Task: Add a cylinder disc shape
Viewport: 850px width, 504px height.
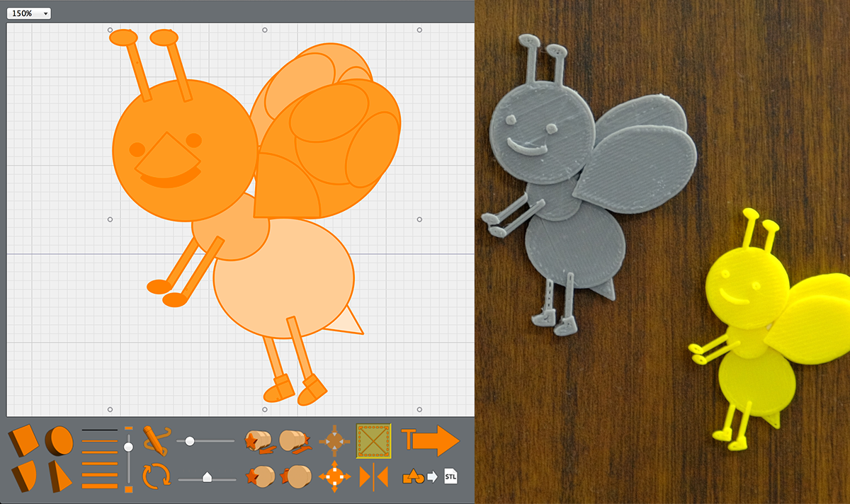Action: (x=59, y=440)
